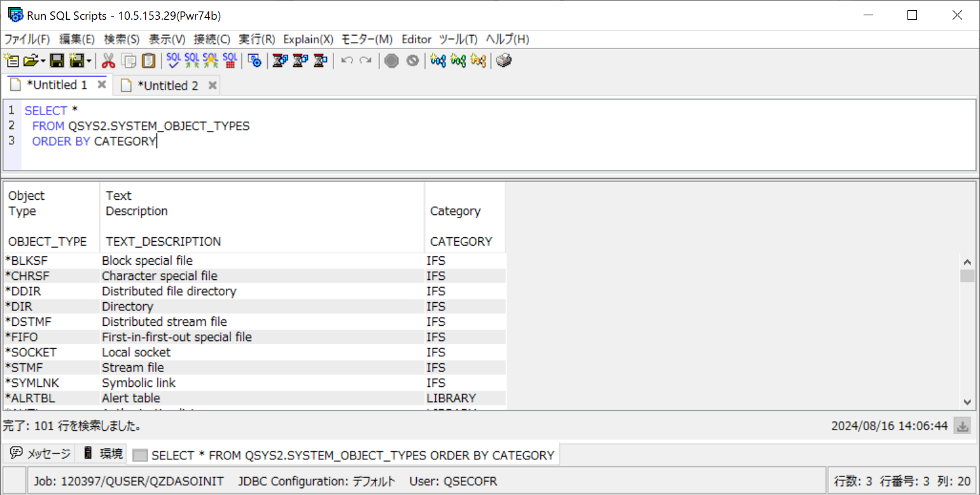
Task: Click the Cancel request circle-slash icon
Action: coord(412,60)
